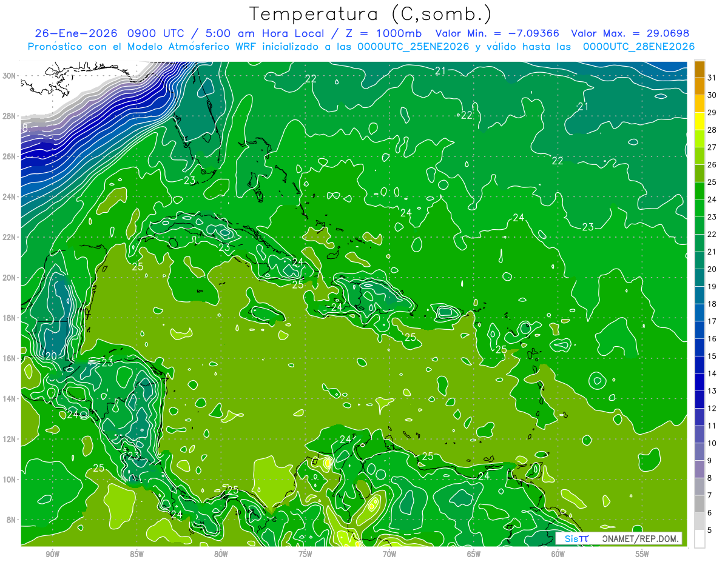Click the 'Valor Min. = -7.09366' value
This screenshot has width=728, height=562.
pyautogui.click(x=497, y=33)
